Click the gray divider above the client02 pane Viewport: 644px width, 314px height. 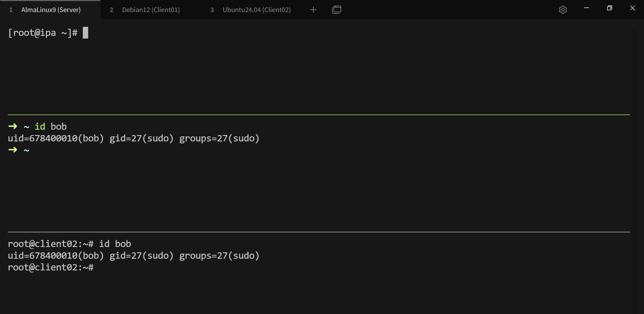pyautogui.click(x=319, y=232)
